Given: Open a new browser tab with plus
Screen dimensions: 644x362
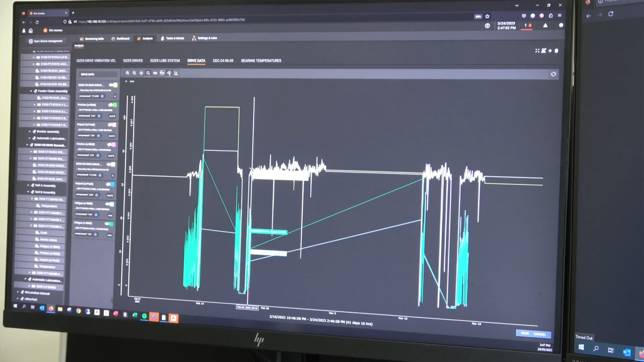Looking at the screenshot, I should pos(73,13).
